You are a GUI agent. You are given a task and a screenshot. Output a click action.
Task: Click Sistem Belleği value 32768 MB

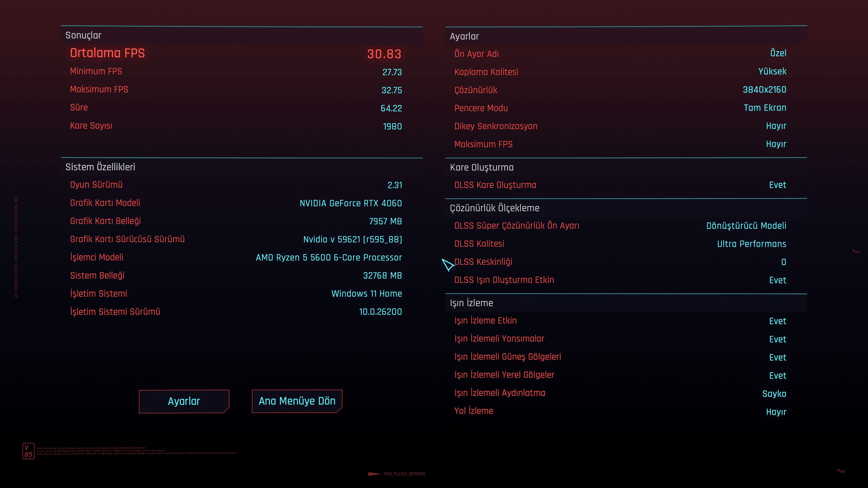[x=382, y=276]
